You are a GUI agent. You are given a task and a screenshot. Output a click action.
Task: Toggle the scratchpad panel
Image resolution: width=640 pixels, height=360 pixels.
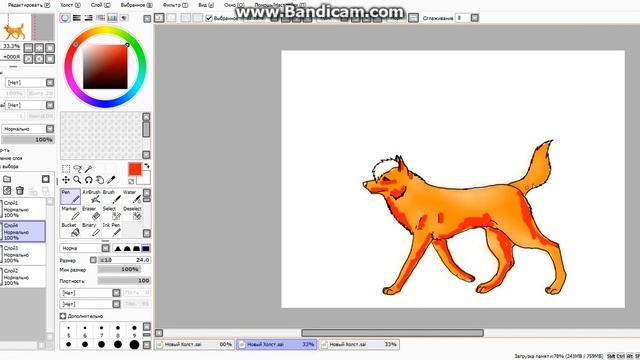point(124,18)
